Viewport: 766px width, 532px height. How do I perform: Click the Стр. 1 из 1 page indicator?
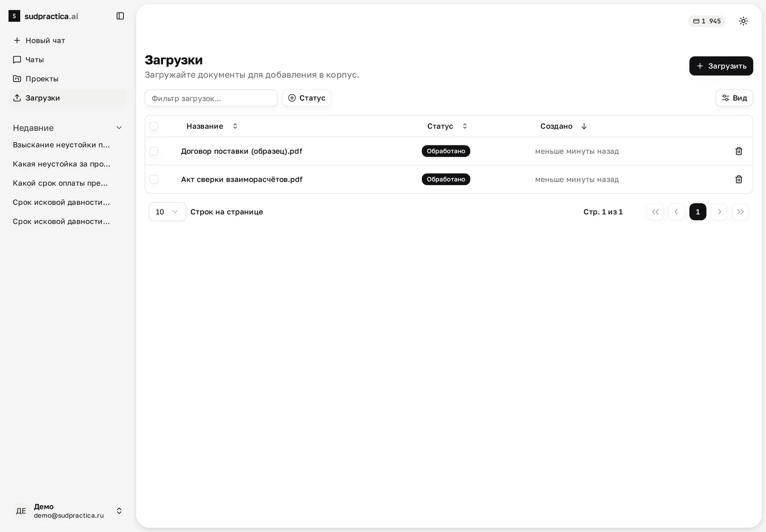coord(603,212)
